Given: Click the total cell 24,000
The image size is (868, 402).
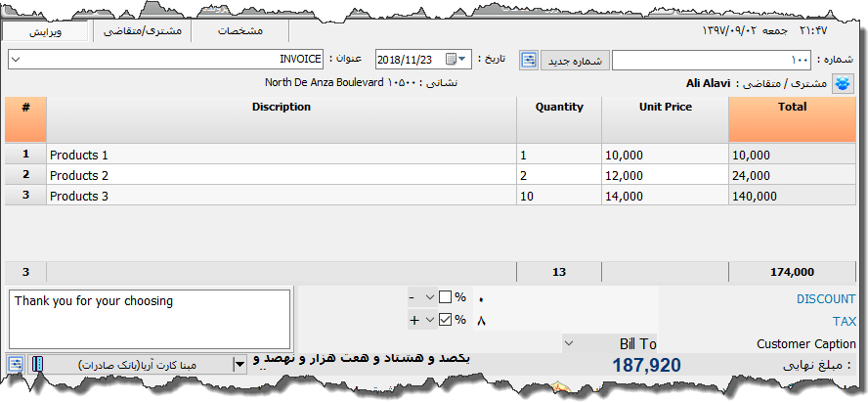Looking at the screenshot, I should [792, 175].
